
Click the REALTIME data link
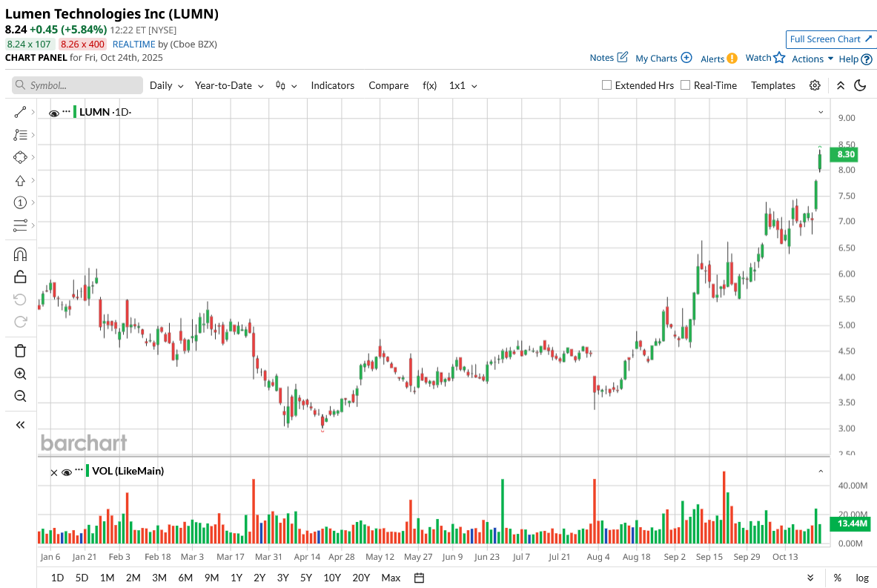pos(133,44)
